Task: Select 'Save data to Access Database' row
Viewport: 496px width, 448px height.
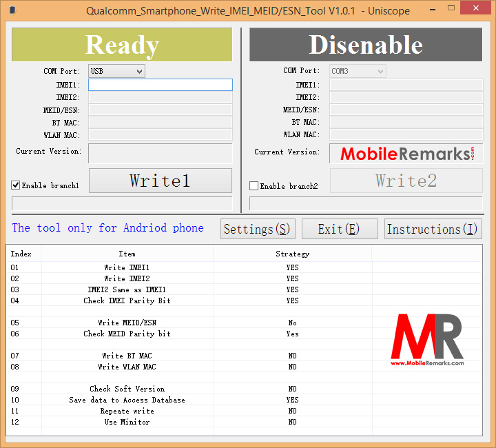Action: click(x=245, y=400)
